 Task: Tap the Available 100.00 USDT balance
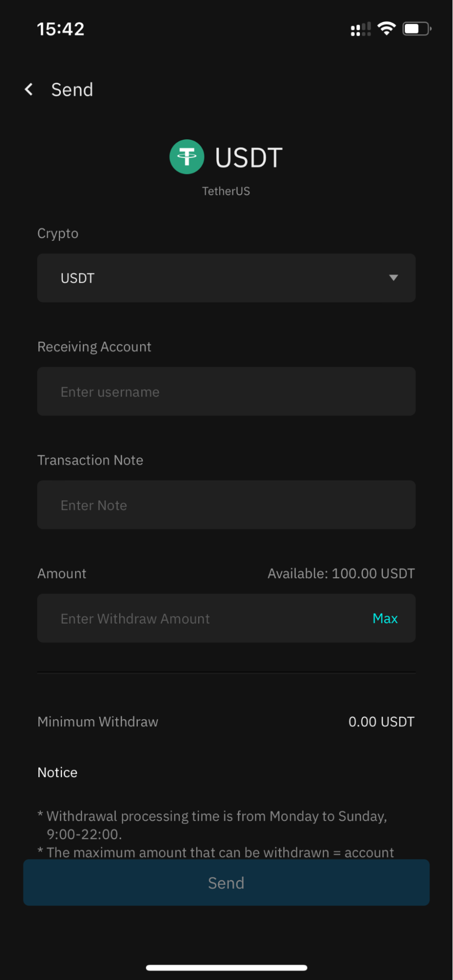click(x=341, y=574)
